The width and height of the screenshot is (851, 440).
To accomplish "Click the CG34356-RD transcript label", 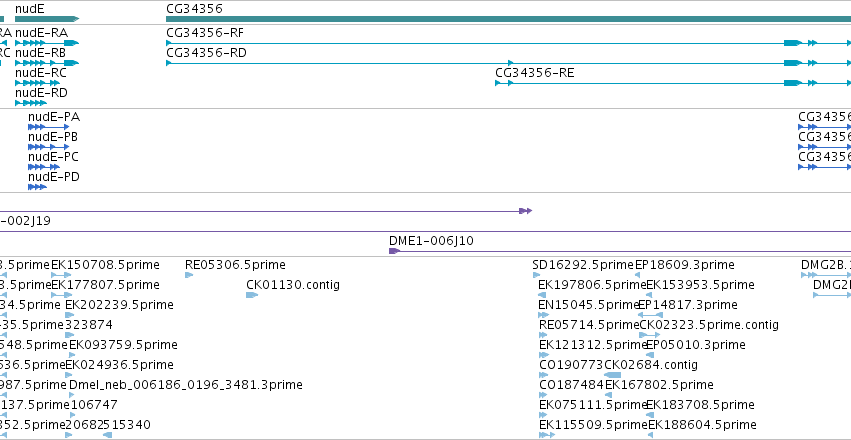I will pyautogui.click(x=206, y=53).
